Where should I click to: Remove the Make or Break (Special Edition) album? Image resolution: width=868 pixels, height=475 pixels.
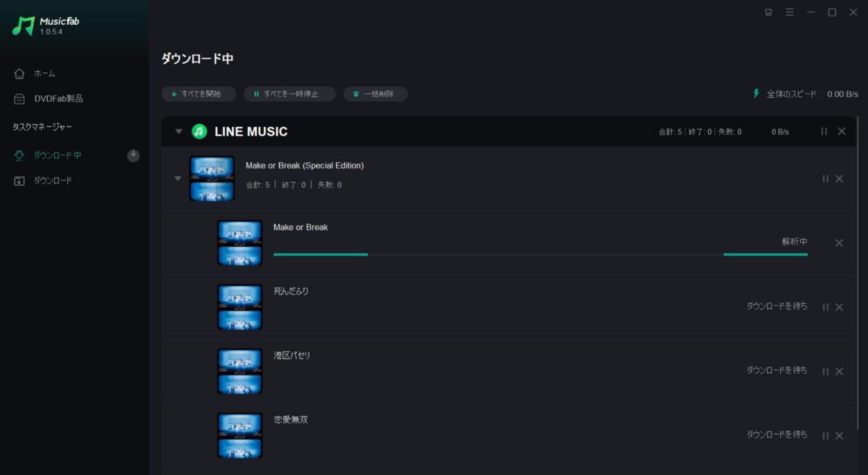839,179
